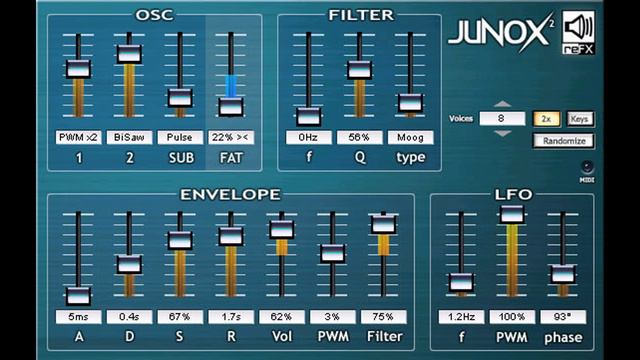Click the 1.2Hz LFO frequency value box

(461, 317)
